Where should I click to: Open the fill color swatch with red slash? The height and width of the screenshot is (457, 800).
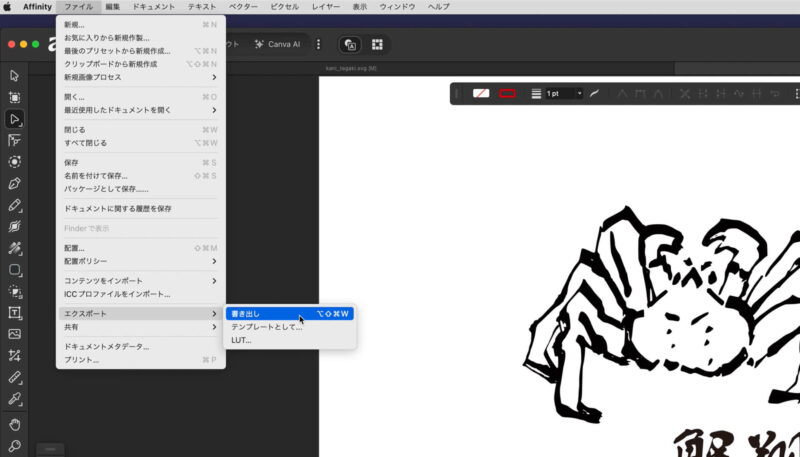(481, 93)
